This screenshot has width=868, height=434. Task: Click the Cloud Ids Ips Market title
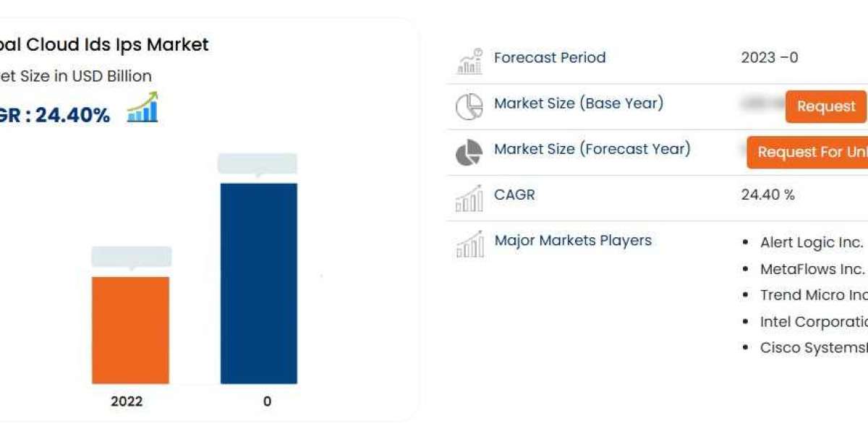(104, 45)
